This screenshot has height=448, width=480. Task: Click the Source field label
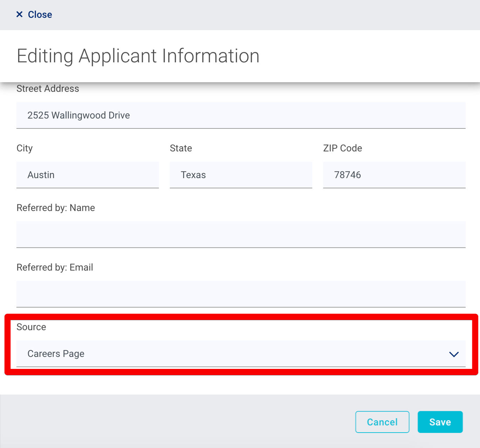tap(31, 327)
